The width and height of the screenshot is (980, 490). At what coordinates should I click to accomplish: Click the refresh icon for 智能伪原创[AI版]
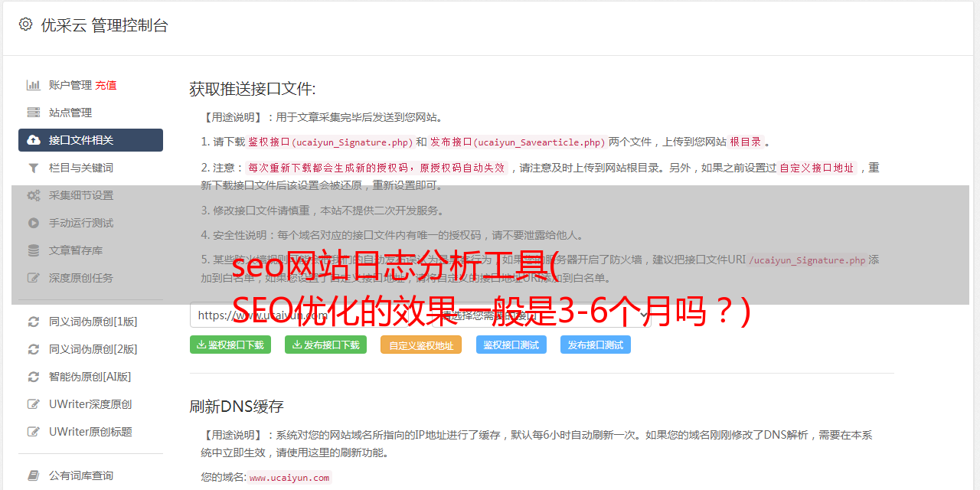pyautogui.click(x=34, y=377)
